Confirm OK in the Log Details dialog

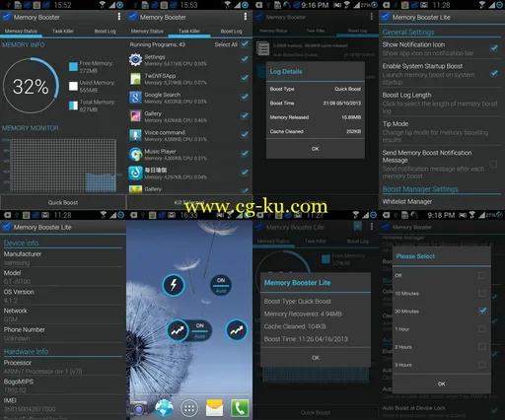[x=316, y=149]
